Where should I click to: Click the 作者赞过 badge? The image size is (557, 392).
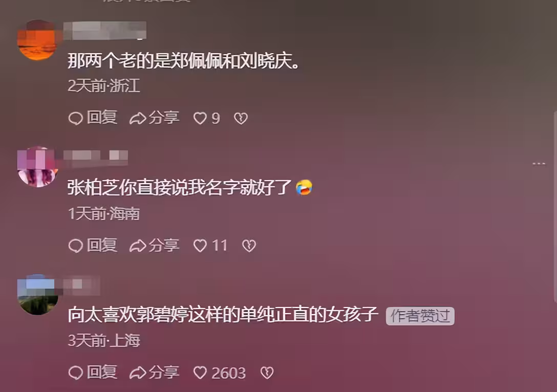(x=420, y=316)
